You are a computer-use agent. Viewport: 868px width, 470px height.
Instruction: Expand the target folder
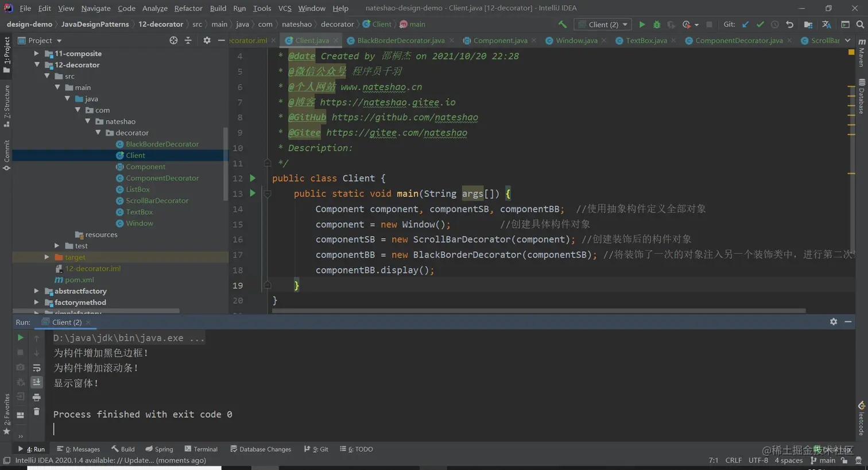pyautogui.click(x=46, y=257)
